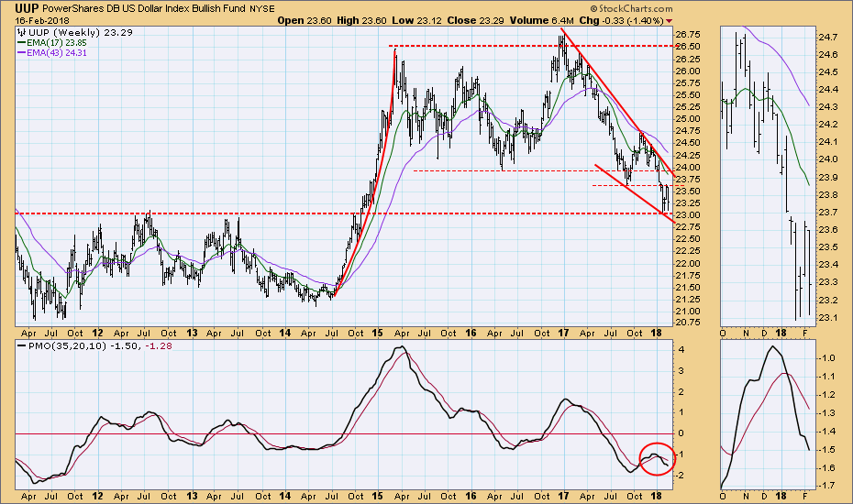This screenshot has height=504, width=853.
Task: Click the 15 year marker on the price axis
Action: pos(378,333)
